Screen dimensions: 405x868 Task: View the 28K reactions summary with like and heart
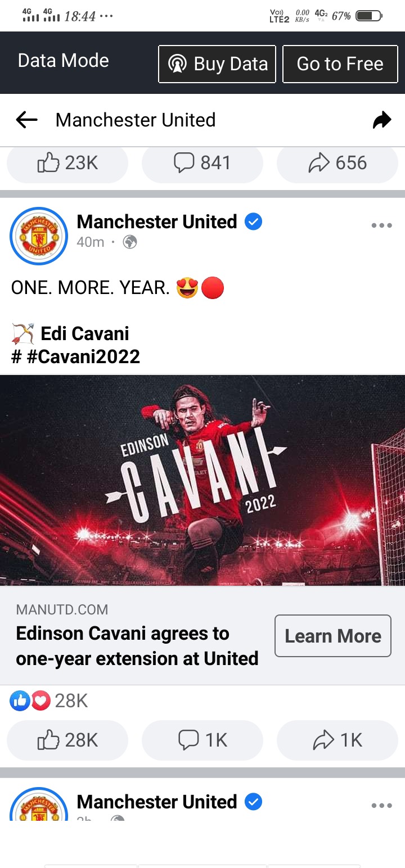49,700
